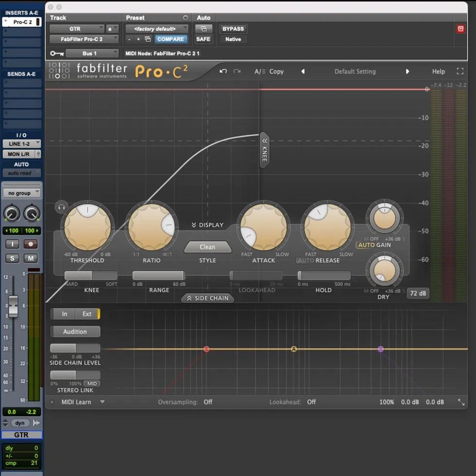Click the left pan knob on GTR track

12,214
